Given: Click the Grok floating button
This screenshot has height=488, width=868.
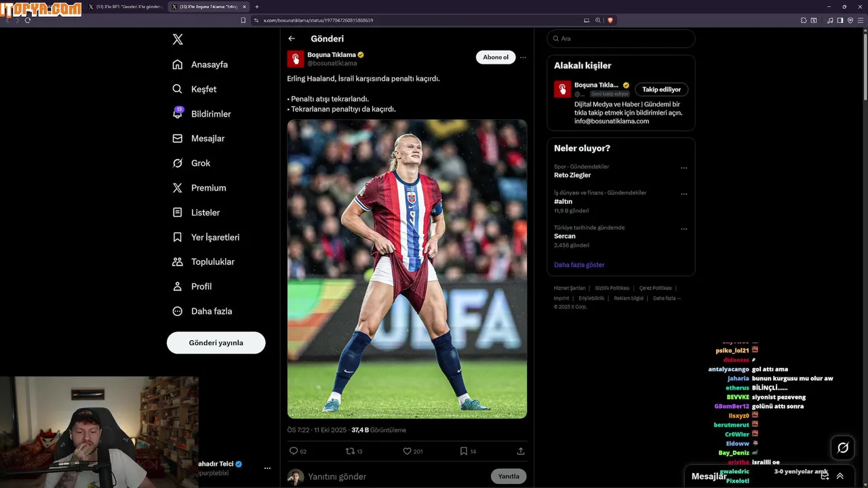Looking at the screenshot, I should 843,448.
